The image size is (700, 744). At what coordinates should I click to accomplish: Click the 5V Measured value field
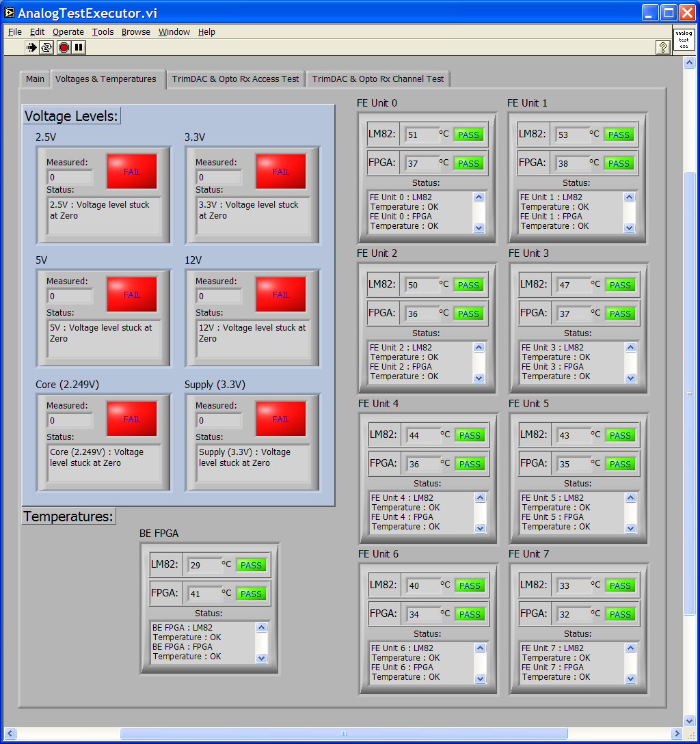click(x=70, y=297)
